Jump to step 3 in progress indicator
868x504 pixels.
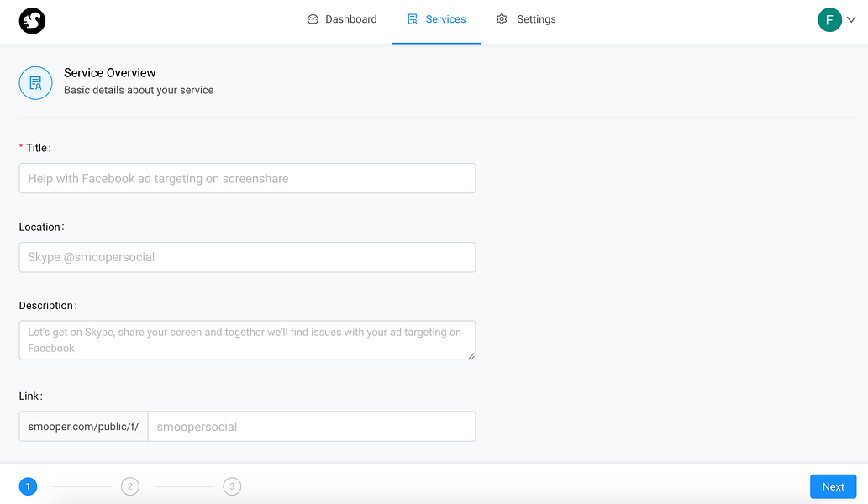coord(232,486)
